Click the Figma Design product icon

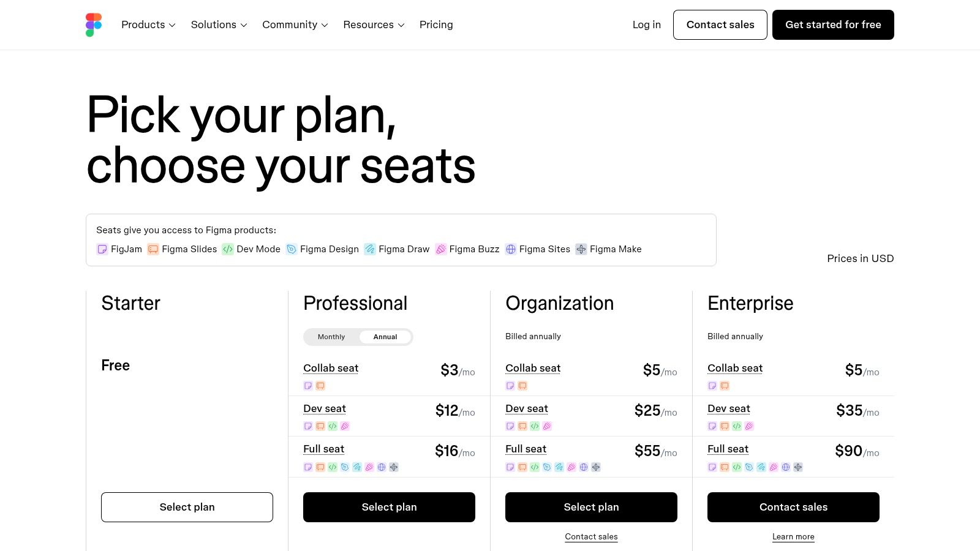coord(292,249)
